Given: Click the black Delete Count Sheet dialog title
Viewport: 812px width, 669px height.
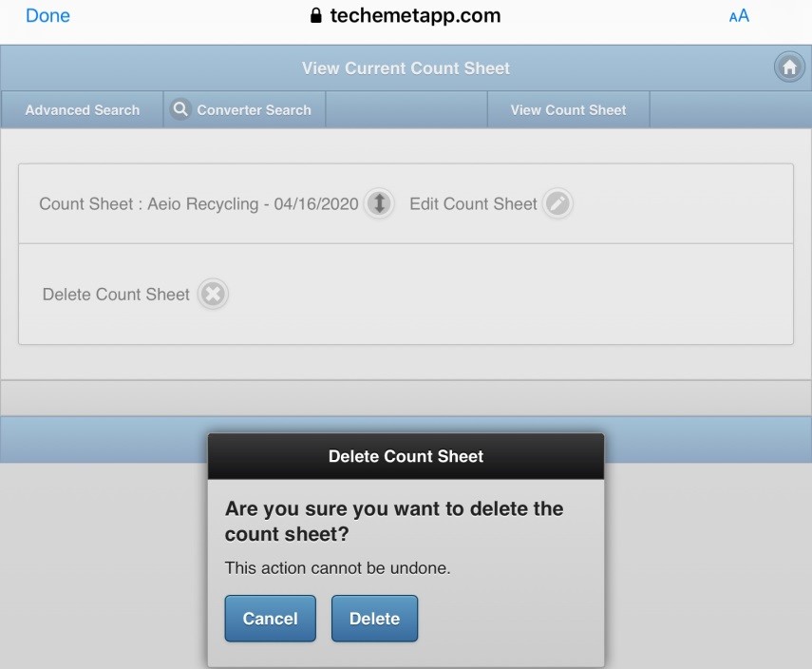Looking at the screenshot, I should (406, 457).
